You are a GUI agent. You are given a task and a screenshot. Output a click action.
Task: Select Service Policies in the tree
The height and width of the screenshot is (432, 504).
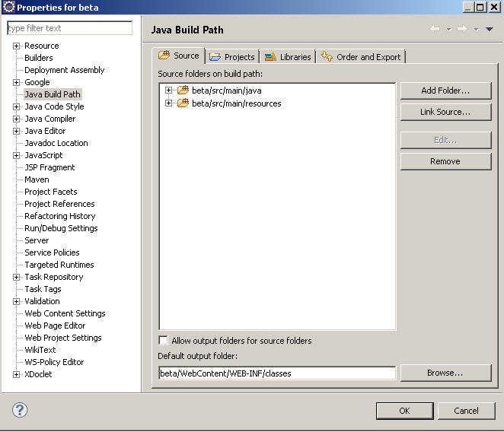[x=52, y=253]
